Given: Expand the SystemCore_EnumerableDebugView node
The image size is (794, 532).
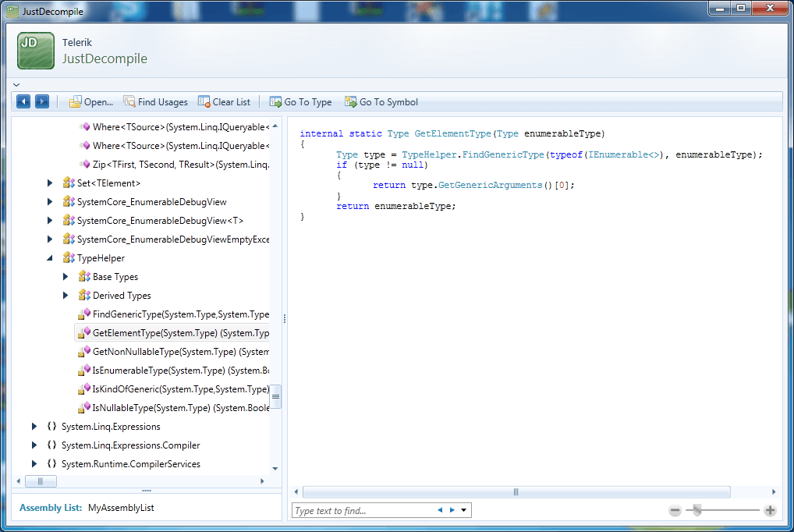Looking at the screenshot, I should 50,202.
